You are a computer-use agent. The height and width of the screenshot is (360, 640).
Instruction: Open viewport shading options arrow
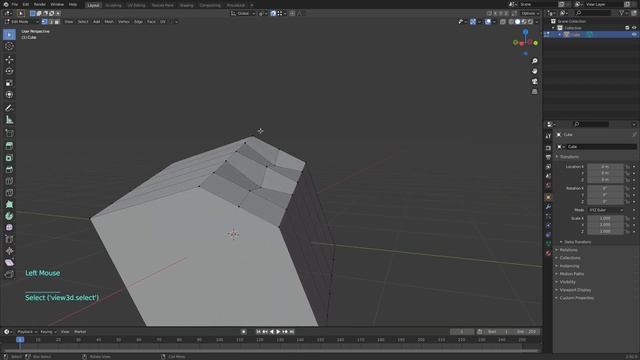(537, 22)
